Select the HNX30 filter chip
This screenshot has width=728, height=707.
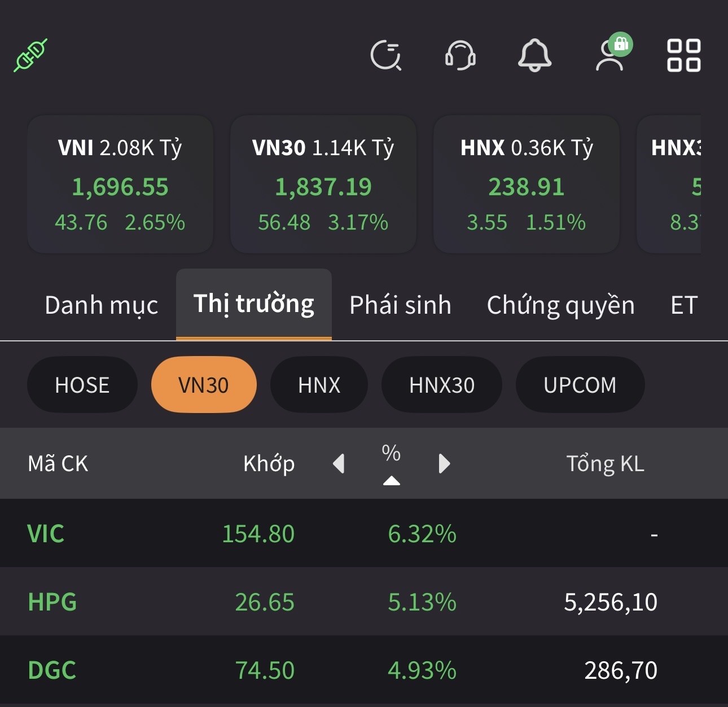(442, 385)
